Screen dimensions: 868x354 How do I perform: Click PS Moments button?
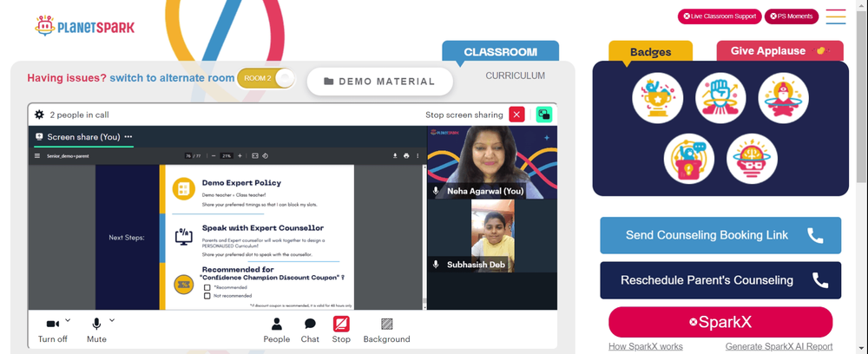tap(791, 16)
